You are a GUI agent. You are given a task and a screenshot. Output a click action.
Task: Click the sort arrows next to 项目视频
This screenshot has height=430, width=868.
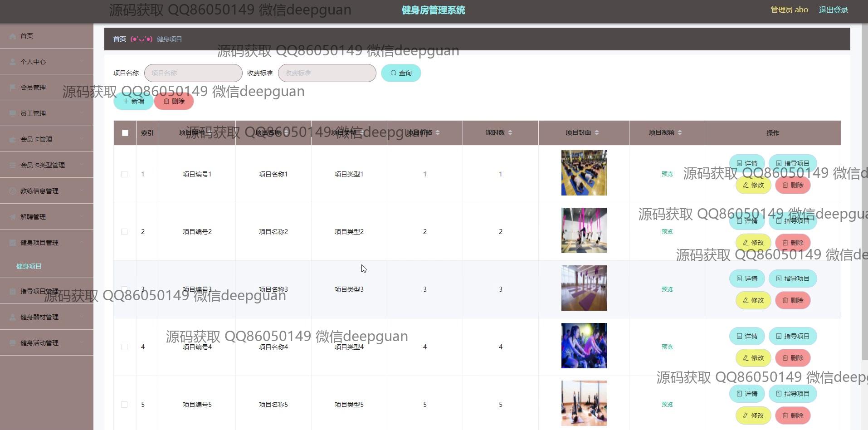[680, 132]
